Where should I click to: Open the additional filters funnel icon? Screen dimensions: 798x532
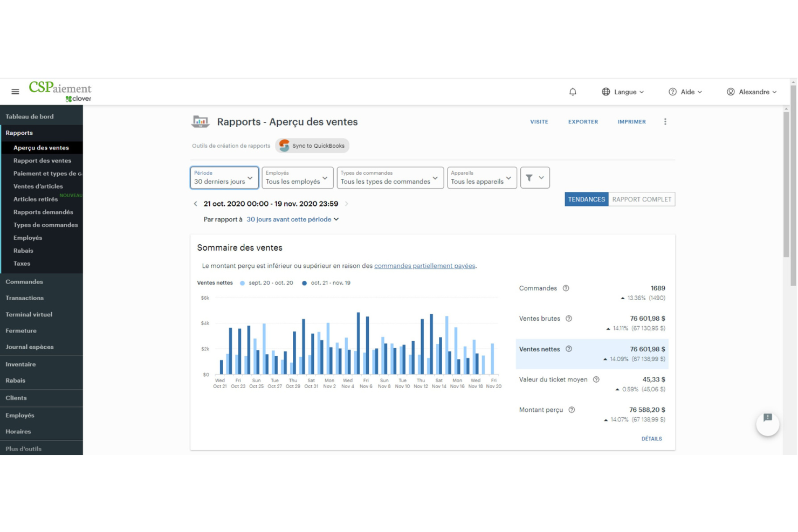[529, 177]
